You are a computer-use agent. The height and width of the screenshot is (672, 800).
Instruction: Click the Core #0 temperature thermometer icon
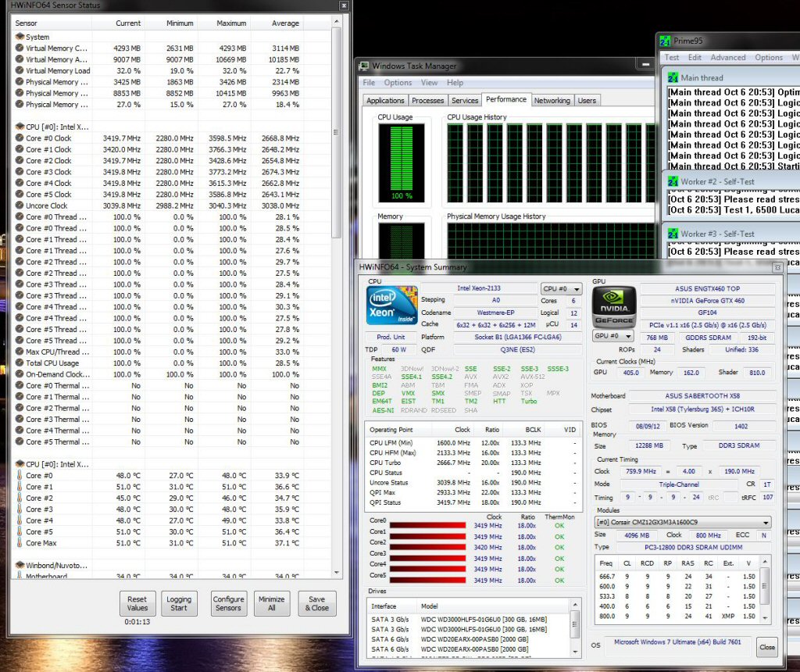tap(20, 475)
